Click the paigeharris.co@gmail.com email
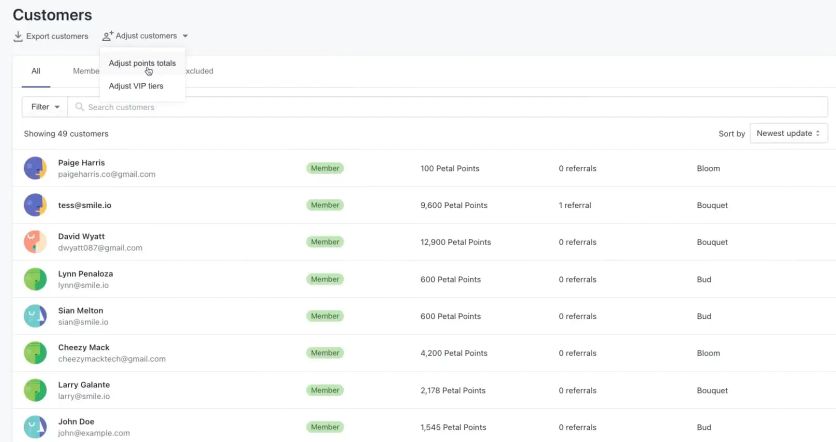This screenshot has height=442, width=836. coord(107,174)
